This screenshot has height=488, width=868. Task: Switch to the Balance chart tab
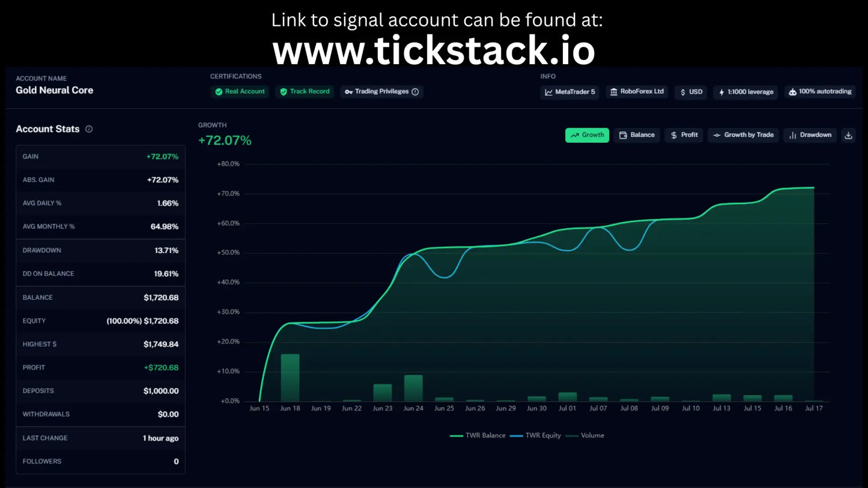[637, 135]
